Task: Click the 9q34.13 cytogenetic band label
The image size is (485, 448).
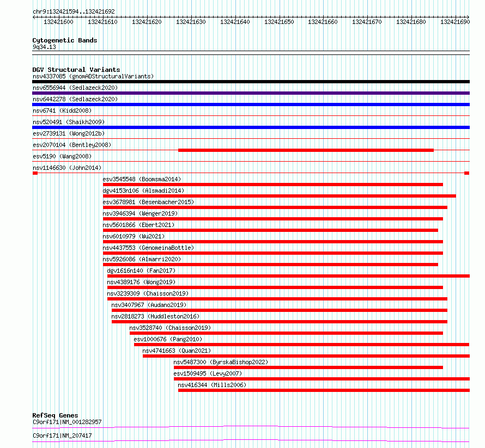Action: click(x=44, y=47)
